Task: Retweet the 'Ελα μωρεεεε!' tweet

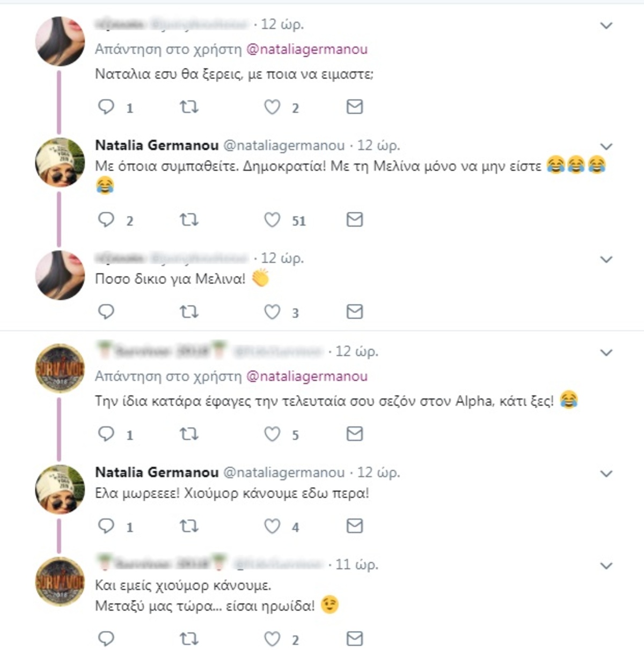Action: 188,526
